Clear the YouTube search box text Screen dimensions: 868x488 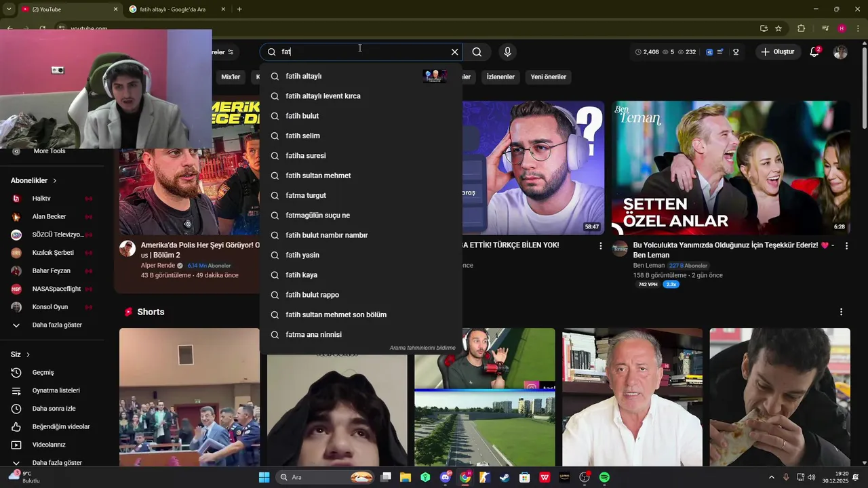[x=454, y=52]
